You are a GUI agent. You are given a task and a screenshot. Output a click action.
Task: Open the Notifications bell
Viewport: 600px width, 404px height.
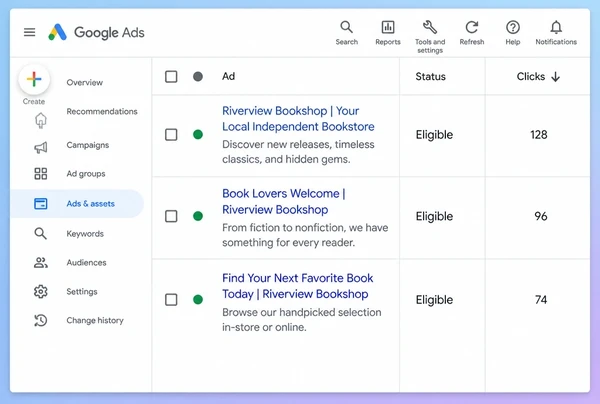point(556,27)
